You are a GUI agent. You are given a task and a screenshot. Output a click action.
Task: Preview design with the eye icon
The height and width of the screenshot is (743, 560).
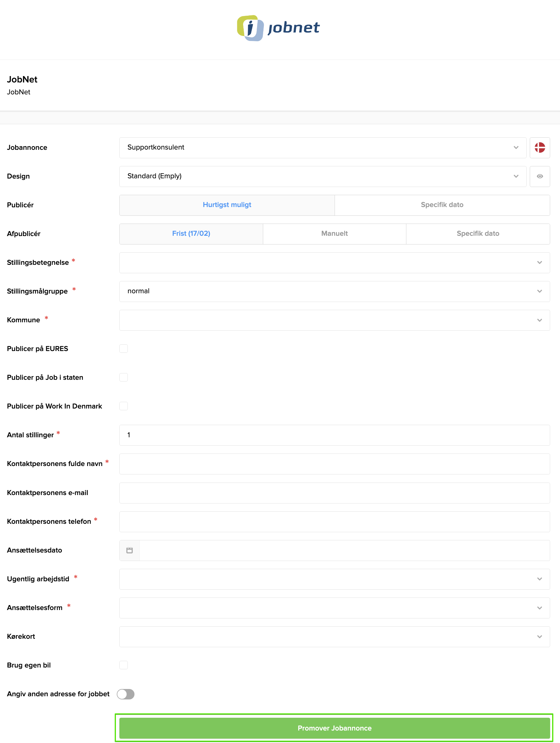point(539,176)
